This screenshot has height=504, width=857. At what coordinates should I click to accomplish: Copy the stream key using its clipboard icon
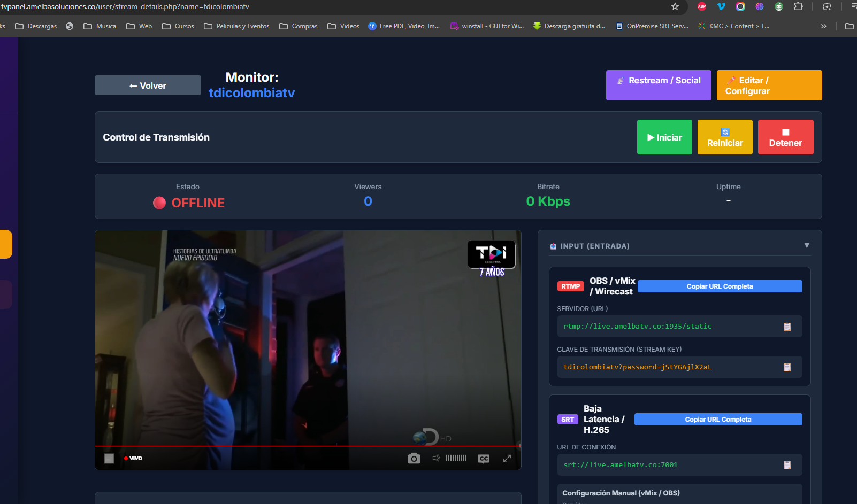point(787,367)
